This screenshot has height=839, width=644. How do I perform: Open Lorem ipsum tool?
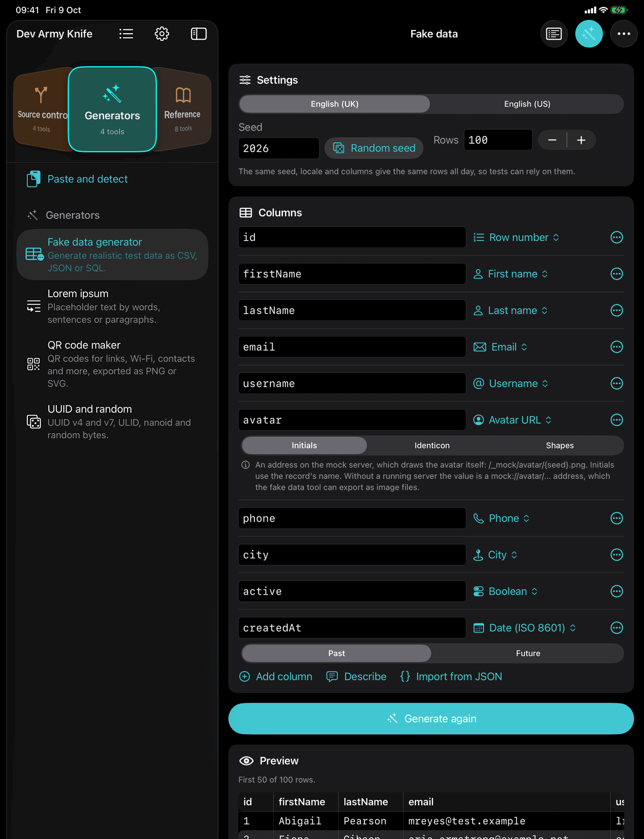coord(112,306)
